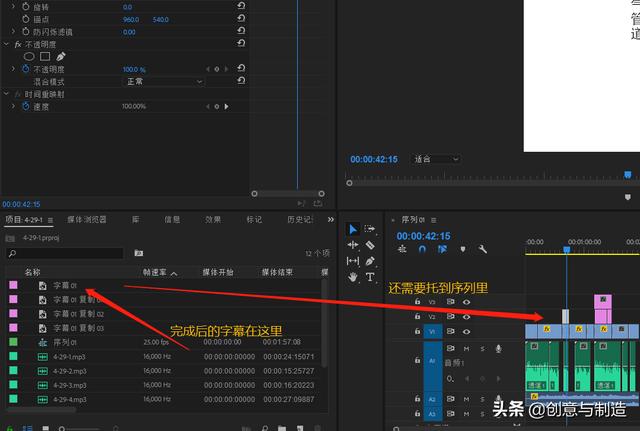Screen dimensions: 640x431
Task: Show hidden panel tabs with » button
Action: point(331,220)
